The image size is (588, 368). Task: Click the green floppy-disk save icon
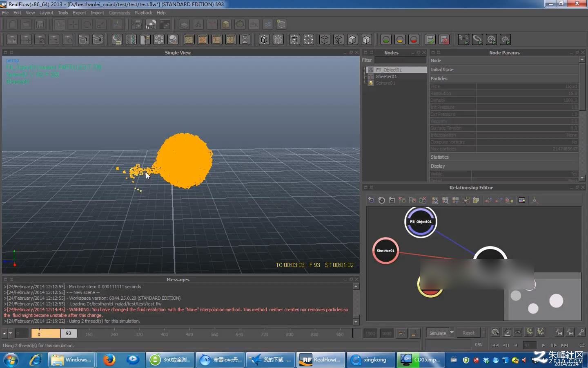point(430,40)
